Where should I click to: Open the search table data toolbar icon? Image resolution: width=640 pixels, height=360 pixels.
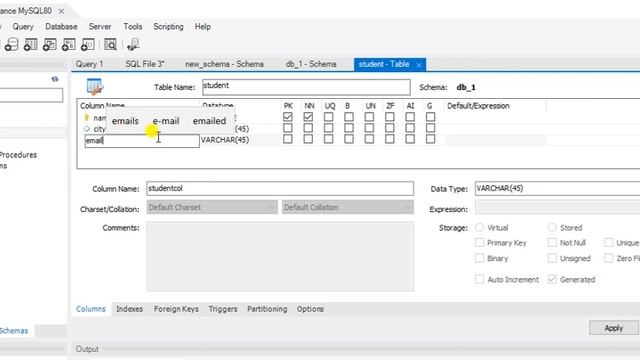pyautogui.click(x=110, y=44)
